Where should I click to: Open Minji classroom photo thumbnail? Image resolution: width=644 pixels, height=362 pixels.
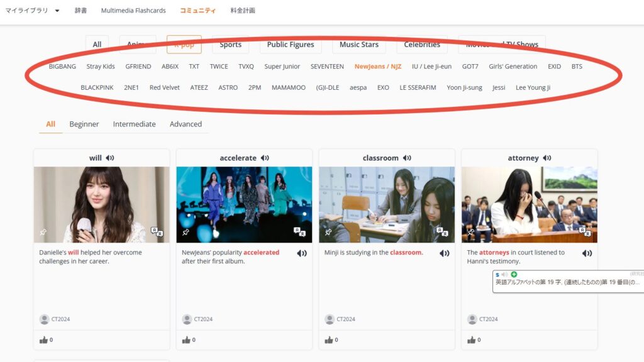[x=387, y=204]
